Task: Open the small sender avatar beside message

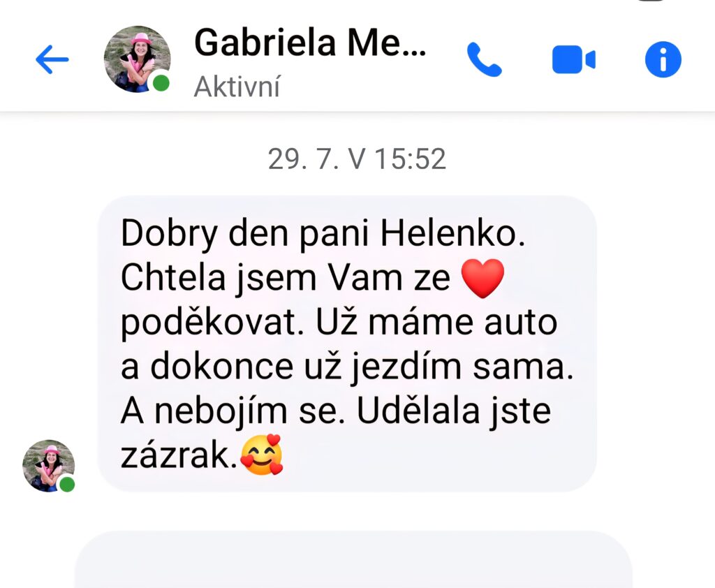Action: (x=49, y=466)
